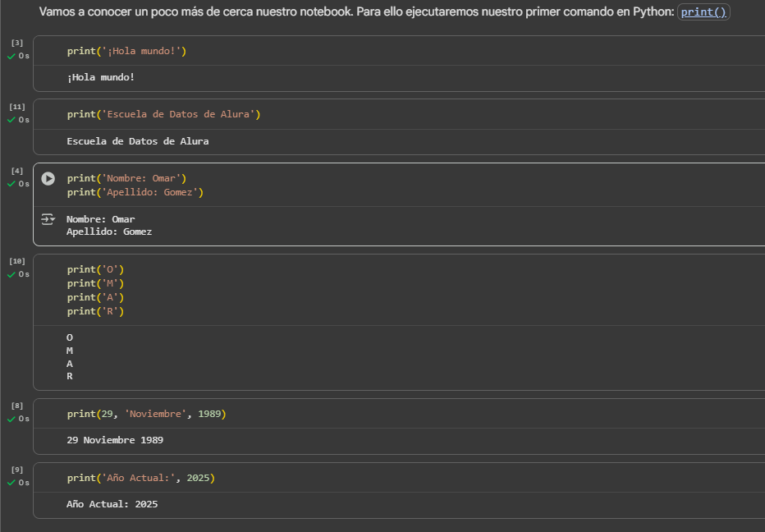The image size is (765, 532).
Task: Click the green check mark of cell [4]
Action: 11,184
